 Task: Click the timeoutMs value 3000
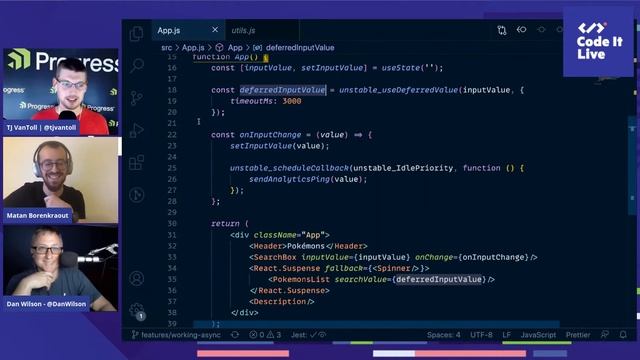click(x=292, y=101)
